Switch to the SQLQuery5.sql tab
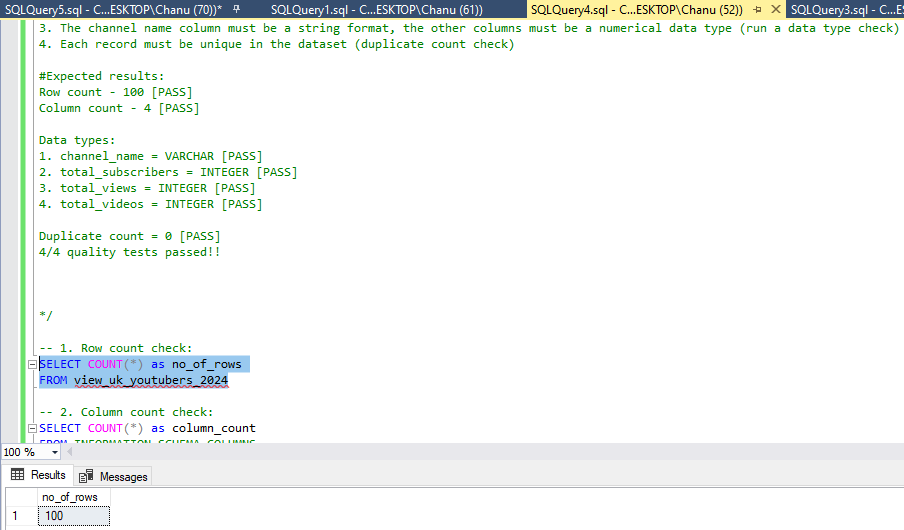The height and width of the screenshot is (530, 904). pyautogui.click(x=114, y=9)
